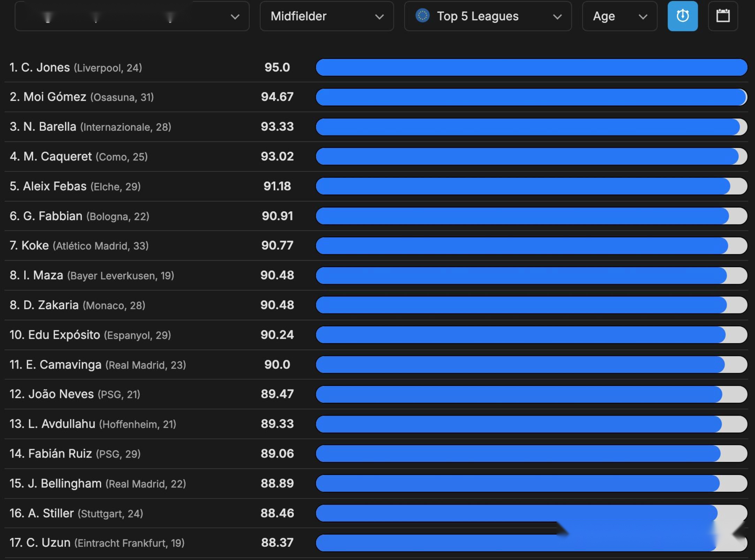Click I. Maza Bayer Leverkusen entry
755x560 pixels.
[92, 275]
